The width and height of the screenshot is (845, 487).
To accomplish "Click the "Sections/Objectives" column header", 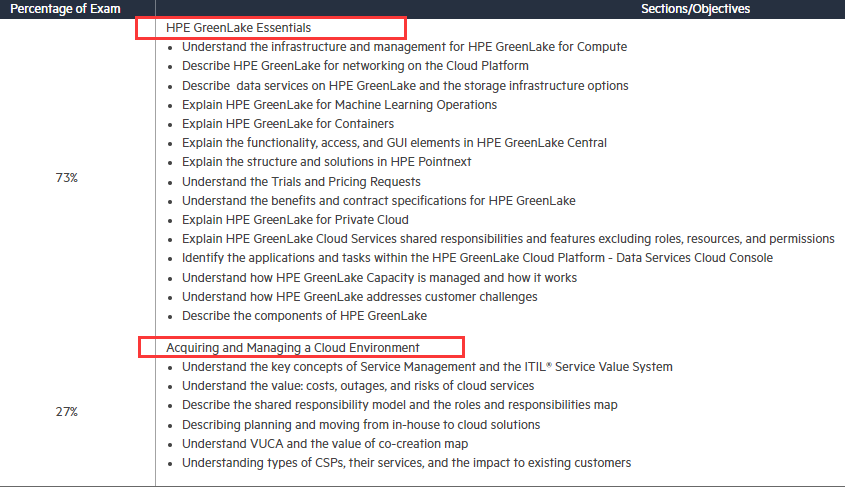I will pyautogui.click(x=695, y=9).
